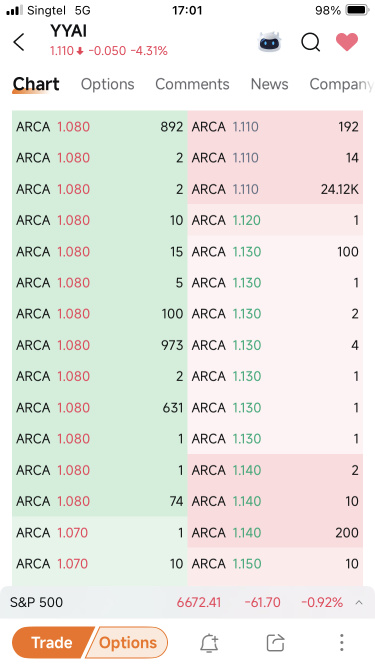Select the 1.110 ask row with 24.12K
Viewport: 375px width, 667px height.
tap(275, 189)
